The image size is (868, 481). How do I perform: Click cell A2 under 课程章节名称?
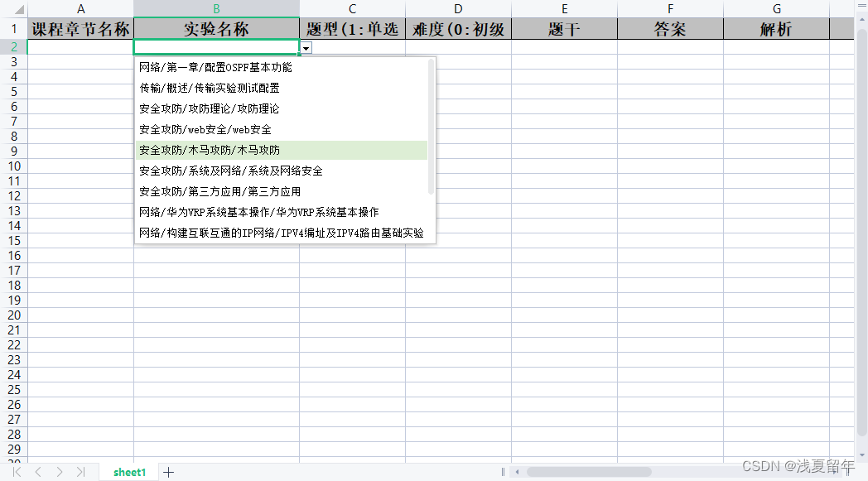click(80, 47)
